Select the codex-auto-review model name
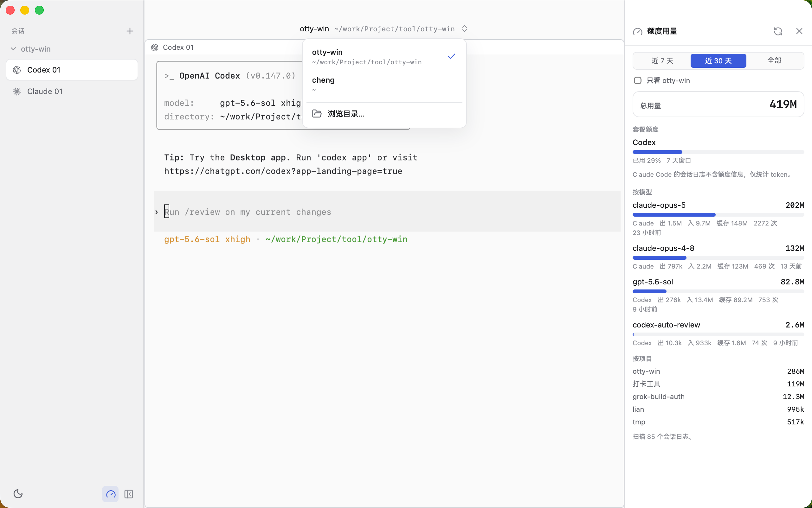This screenshot has height=508, width=812. (x=666, y=325)
